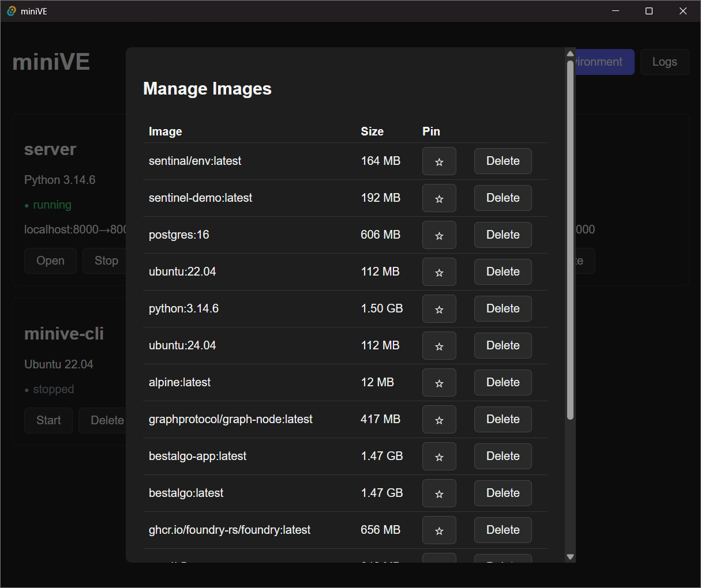Select the postgres:16 image name
Viewport: 701px width, 588px height.
point(179,235)
